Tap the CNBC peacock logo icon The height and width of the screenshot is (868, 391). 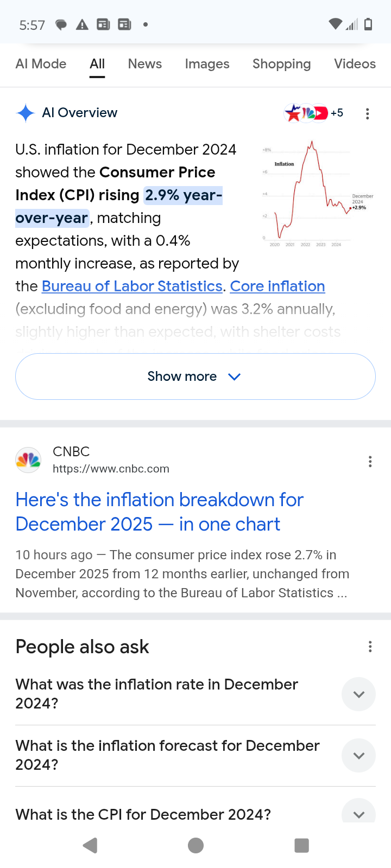[x=28, y=460]
